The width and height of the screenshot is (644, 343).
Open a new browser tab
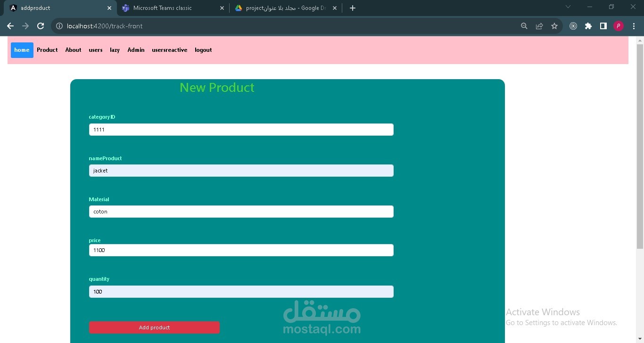click(x=353, y=8)
